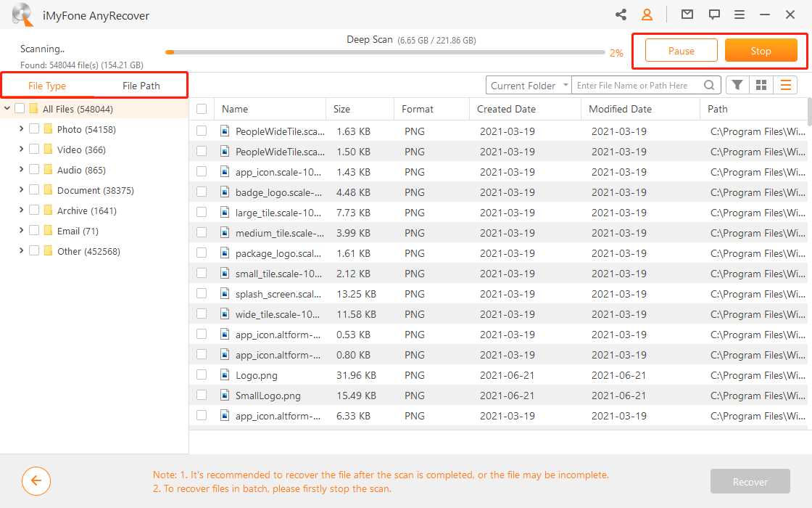Click the Photo folder icon
Screen dimensions: 812x508
pos(48,128)
